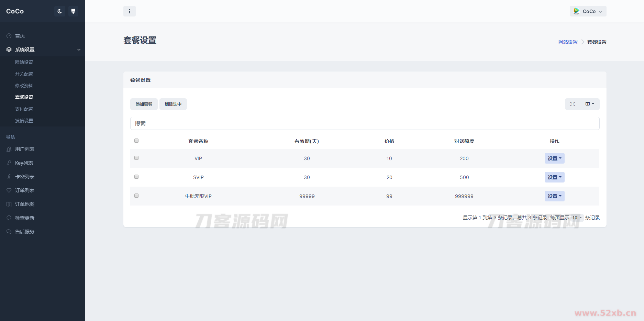Click the fullscreen table icon
This screenshot has height=321, width=644.
pos(573,104)
